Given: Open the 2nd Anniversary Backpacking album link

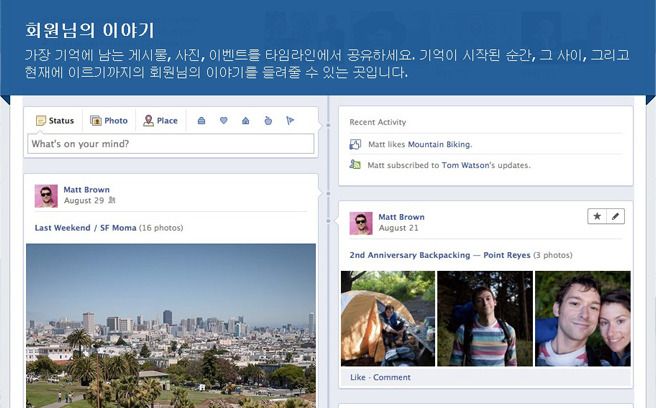Looking at the screenshot, I should (x=440, y=255).
